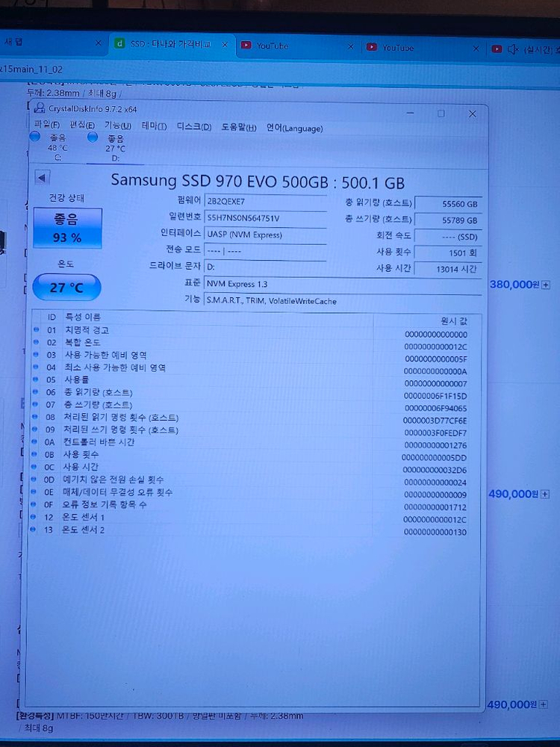Click the 특성 이름 column header

[x=83, y=317]
